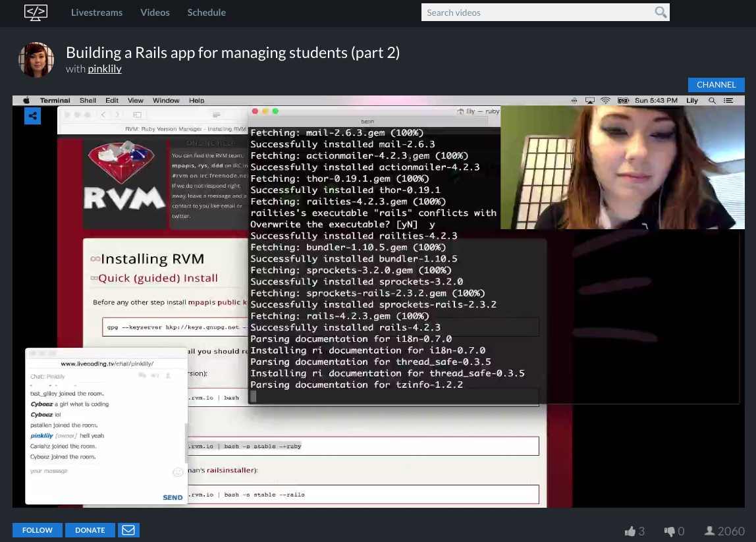
Task: Click the envelope message icon
Action: [x=128, y=530]
